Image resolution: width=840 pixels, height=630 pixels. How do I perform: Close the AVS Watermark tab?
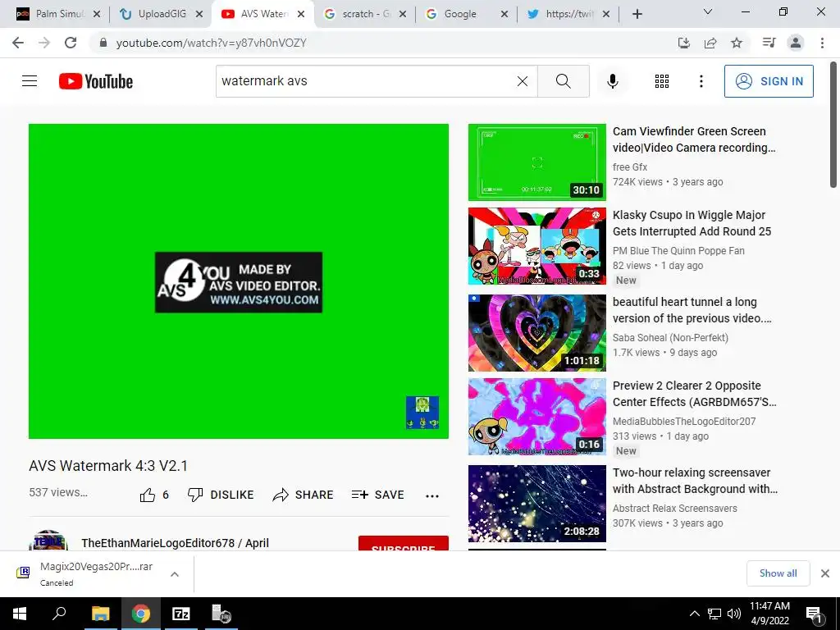tap(301, 15)
